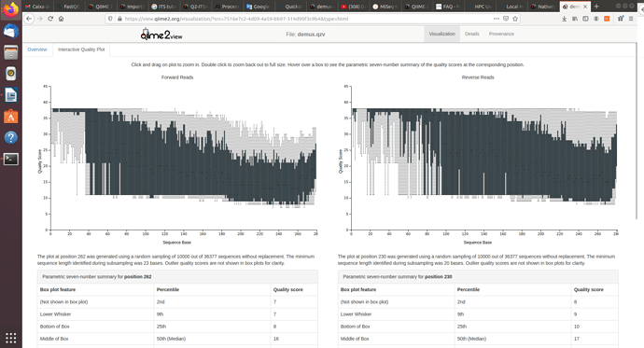The width and height of the screenshot is (644, 348).
Task: Click inside the Forward Reads quality plot
Action: coord(184,158)
